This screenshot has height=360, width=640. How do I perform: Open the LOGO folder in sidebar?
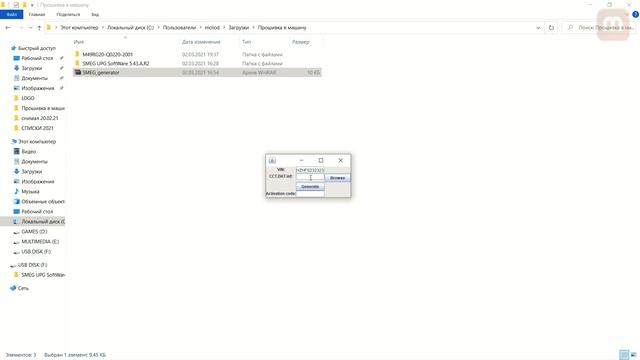[x=28, y=98]
